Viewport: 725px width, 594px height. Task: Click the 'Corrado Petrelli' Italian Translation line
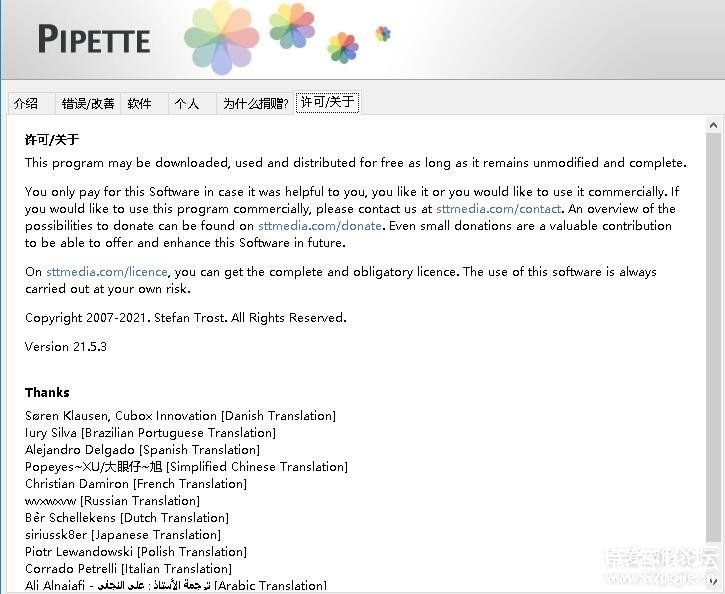pyautogui.click(x=129, y=569)
